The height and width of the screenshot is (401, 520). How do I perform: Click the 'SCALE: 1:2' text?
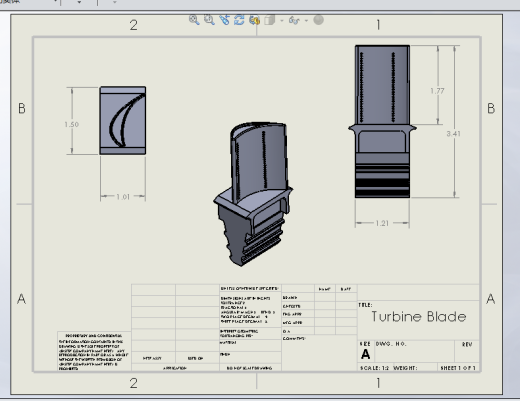(x=375, y=368)
